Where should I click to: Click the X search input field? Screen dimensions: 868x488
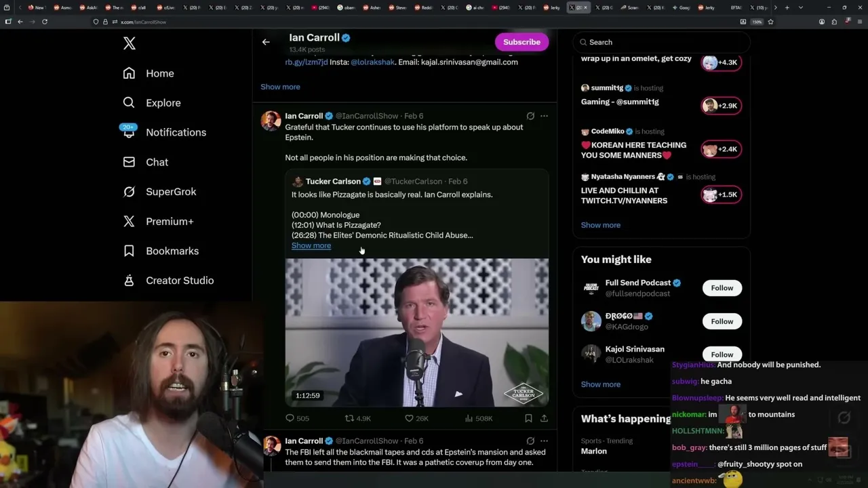[x=661, y=42]
